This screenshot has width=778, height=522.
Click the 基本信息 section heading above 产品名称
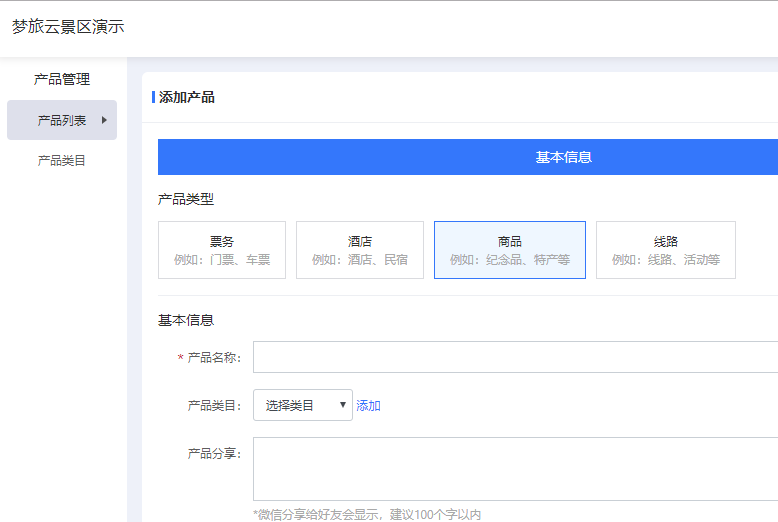coord(186,320)
